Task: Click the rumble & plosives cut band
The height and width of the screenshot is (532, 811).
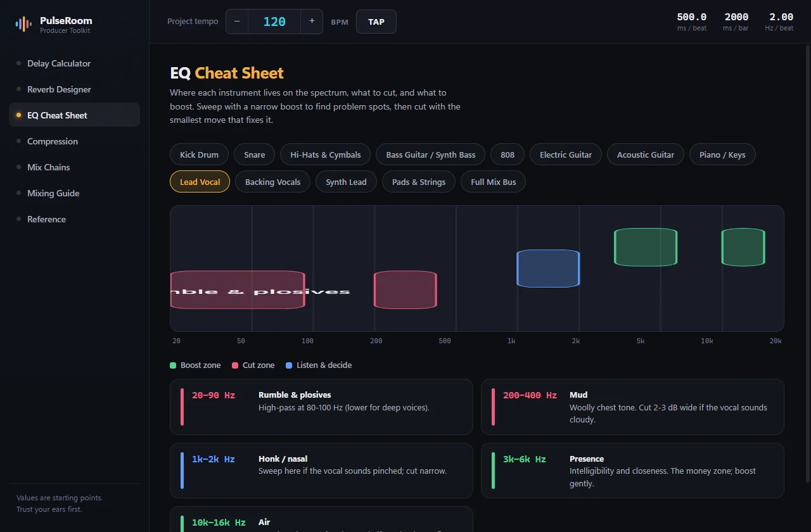Action: [x=238, y=290]
